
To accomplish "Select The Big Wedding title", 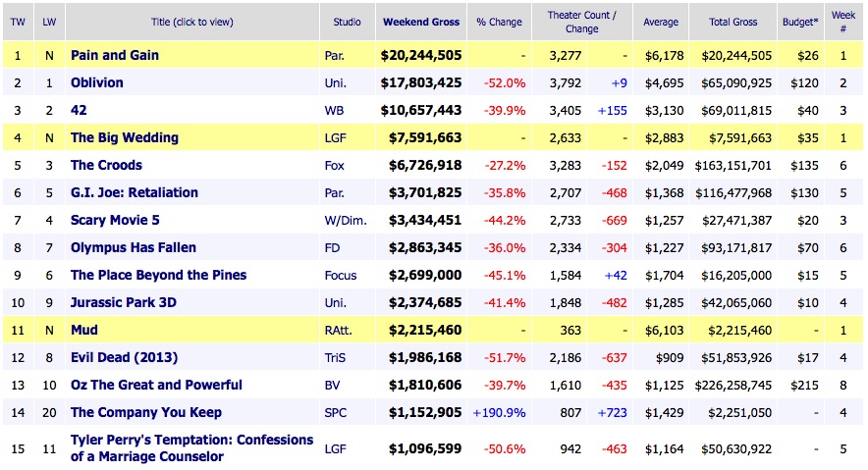I will (126, 138).
